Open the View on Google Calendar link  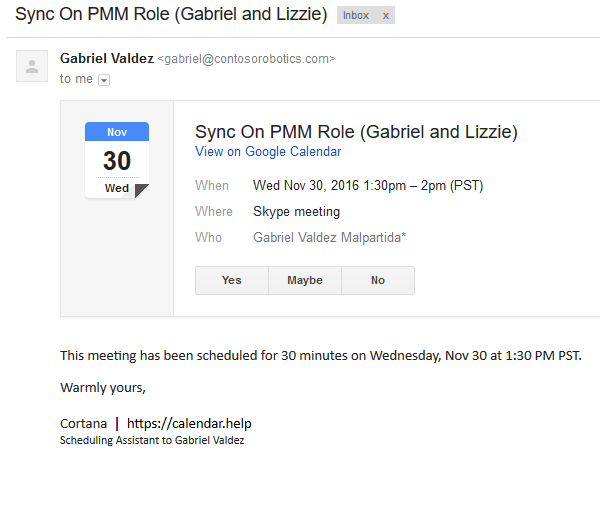coord(268,152)
